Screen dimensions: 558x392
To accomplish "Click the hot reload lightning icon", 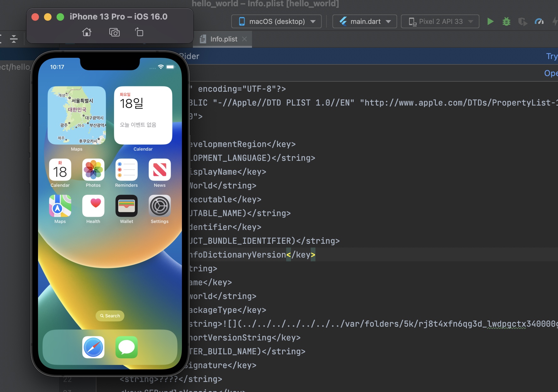I will point(555,21).
